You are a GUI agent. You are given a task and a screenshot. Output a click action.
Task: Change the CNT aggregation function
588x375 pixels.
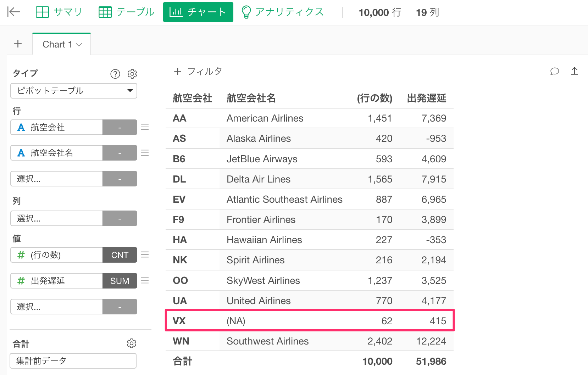click(x=120, y=255)
